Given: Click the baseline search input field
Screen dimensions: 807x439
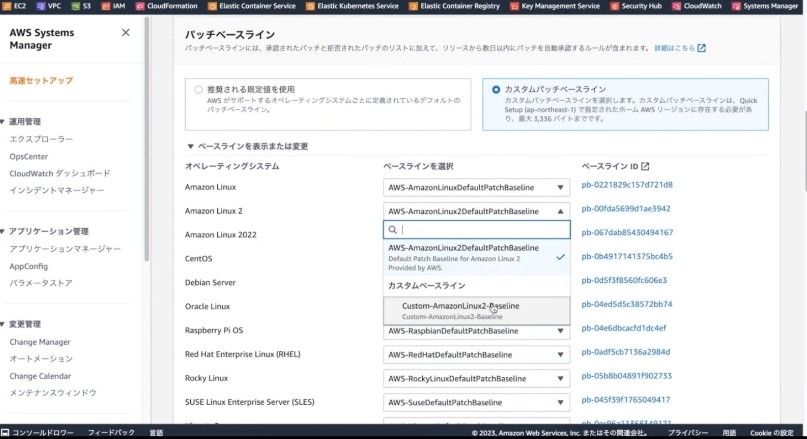Looking at the screenshot, I should click(477, 230).
